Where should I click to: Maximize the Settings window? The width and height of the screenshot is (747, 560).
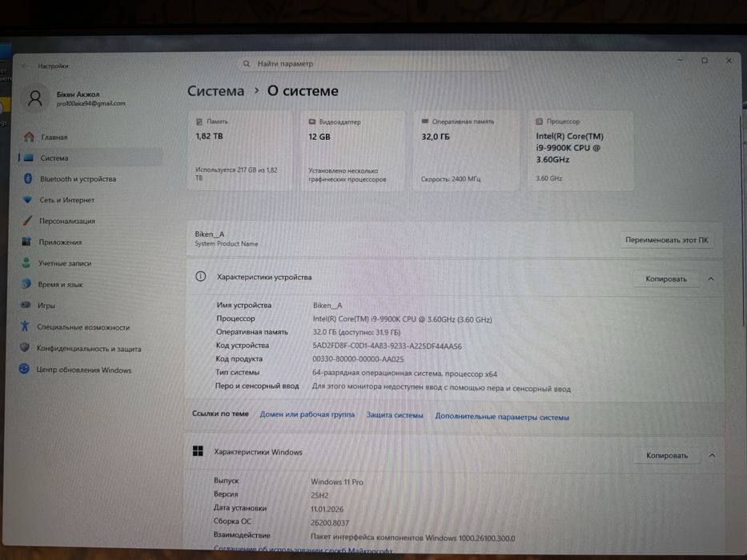(704, 61)
